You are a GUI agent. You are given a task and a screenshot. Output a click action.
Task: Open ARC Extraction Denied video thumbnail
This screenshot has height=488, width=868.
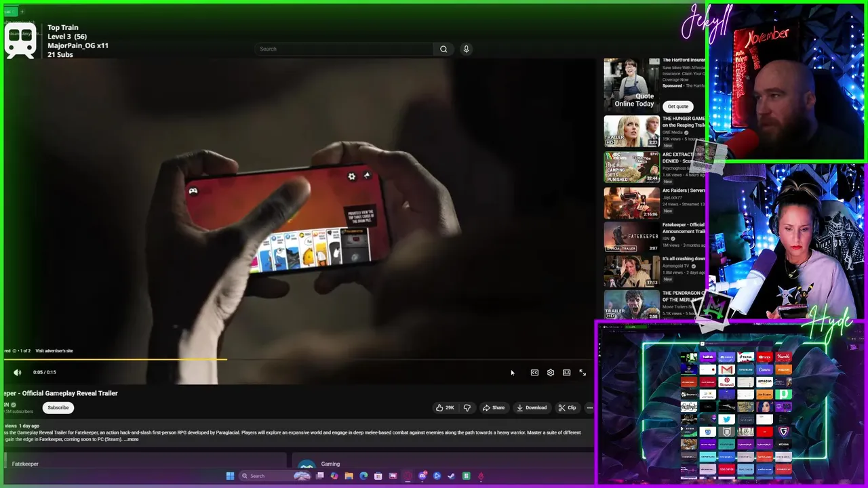click(x=631, y=167)
